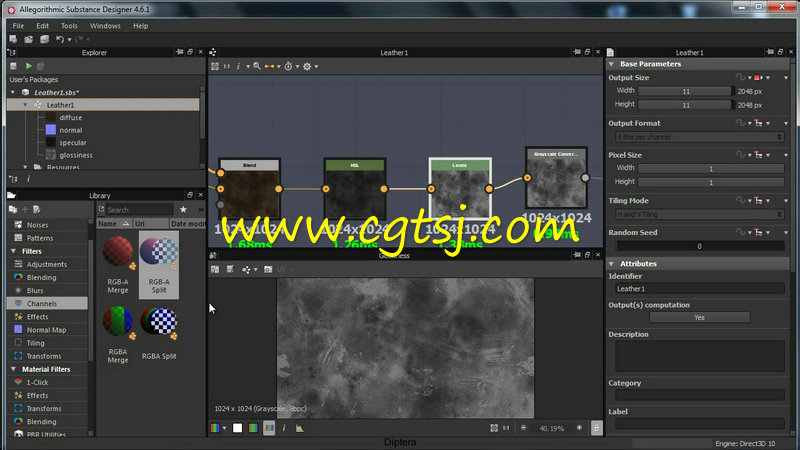Select the RGBA Merge library item

(x=118, y=335)
